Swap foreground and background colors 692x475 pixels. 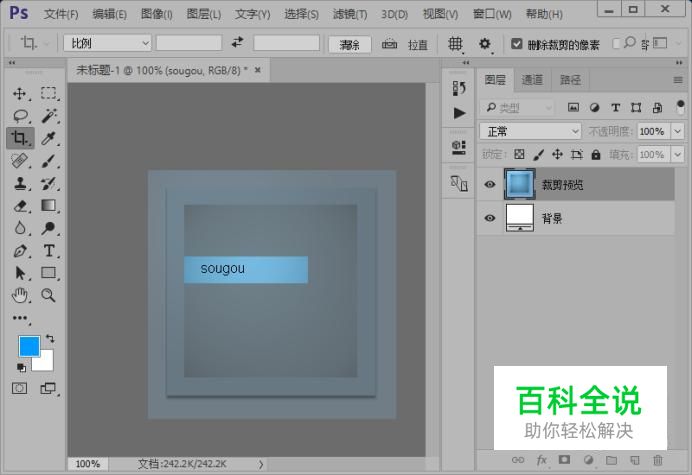click(50, 338)
